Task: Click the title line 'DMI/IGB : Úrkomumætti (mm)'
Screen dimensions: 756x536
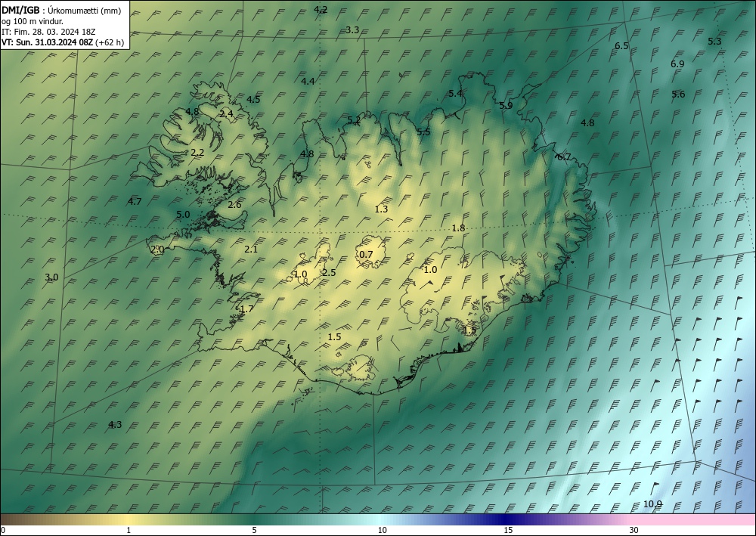Action: point(61,10)
